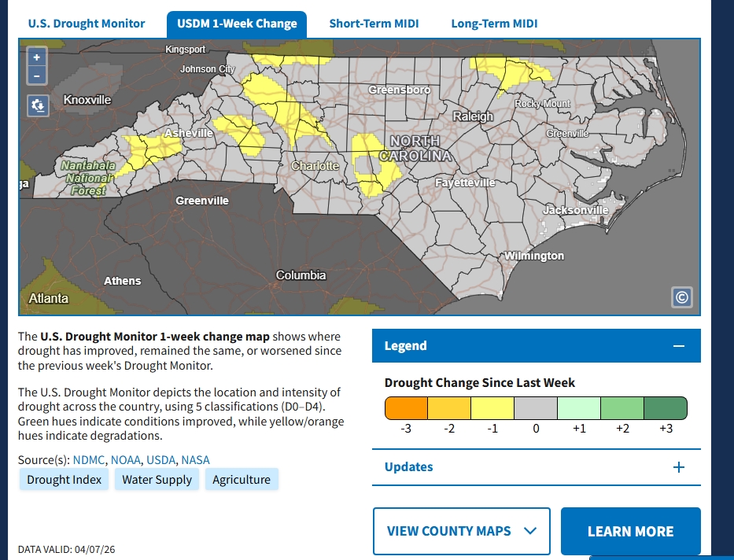Switch to the U.S. Drought Monitor tab

pyautogui.click(x=87, y=24)
